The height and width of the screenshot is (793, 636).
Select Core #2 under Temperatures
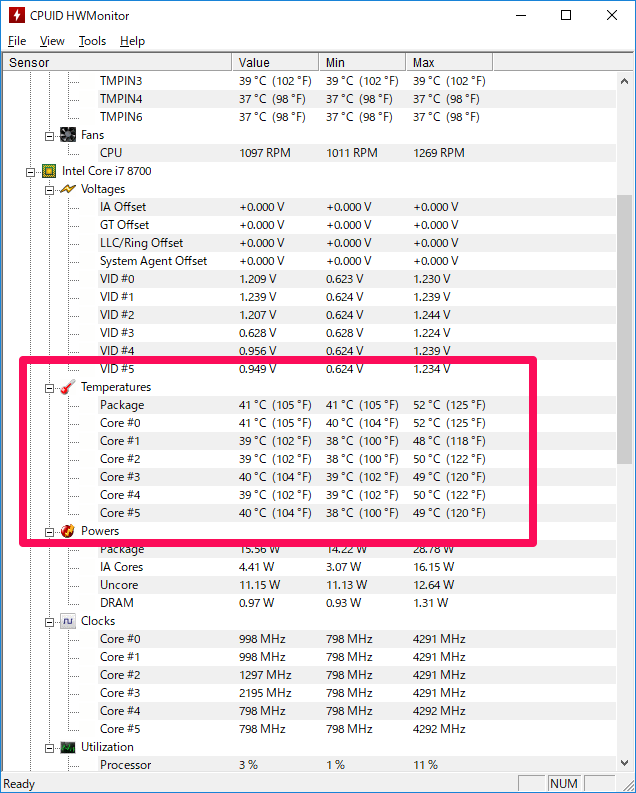pos(357,459)
